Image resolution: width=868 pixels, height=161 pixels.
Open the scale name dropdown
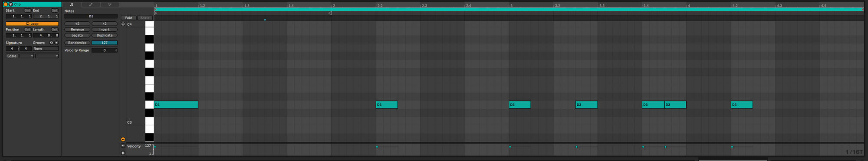(47, 56)
